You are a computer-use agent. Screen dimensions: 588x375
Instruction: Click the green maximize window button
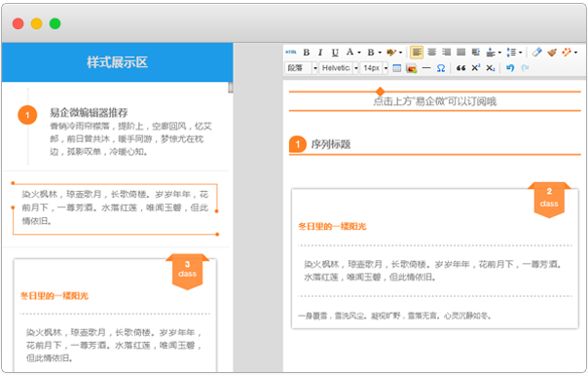pos(55,23)
